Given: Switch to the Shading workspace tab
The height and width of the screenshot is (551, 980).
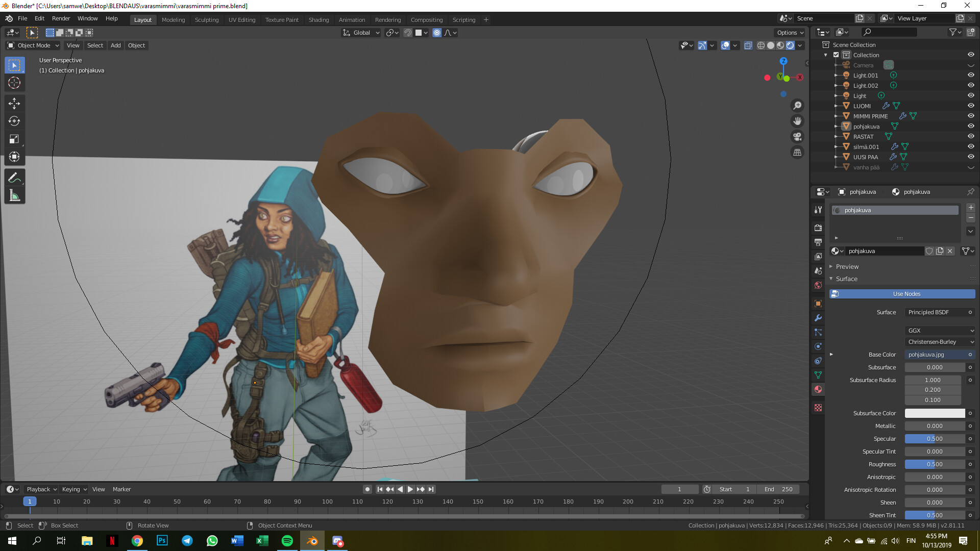Looking at the screenshot, I should tap(318, 19).
